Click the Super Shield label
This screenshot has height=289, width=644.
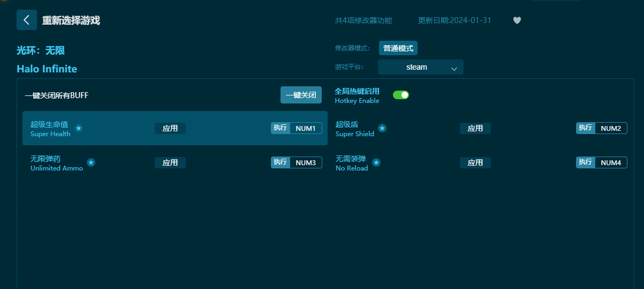(x=355, y=134)
